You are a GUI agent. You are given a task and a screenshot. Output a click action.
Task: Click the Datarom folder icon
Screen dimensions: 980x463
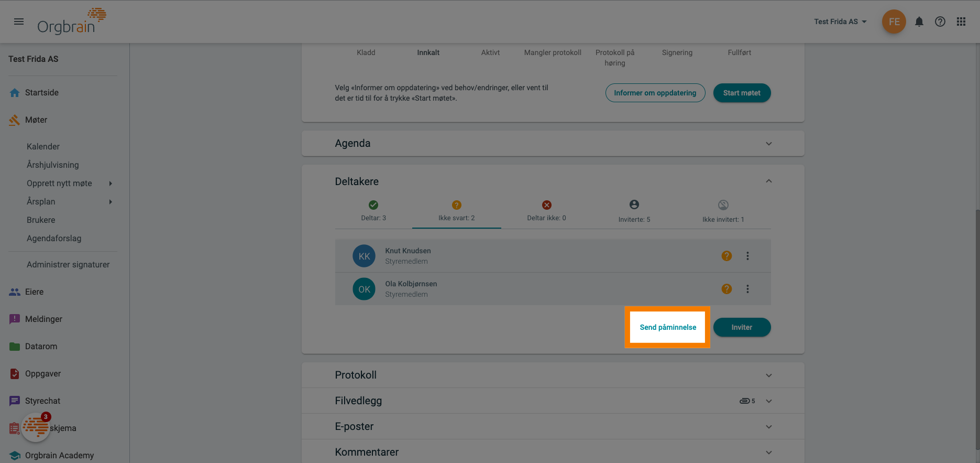tap(15, 347)
